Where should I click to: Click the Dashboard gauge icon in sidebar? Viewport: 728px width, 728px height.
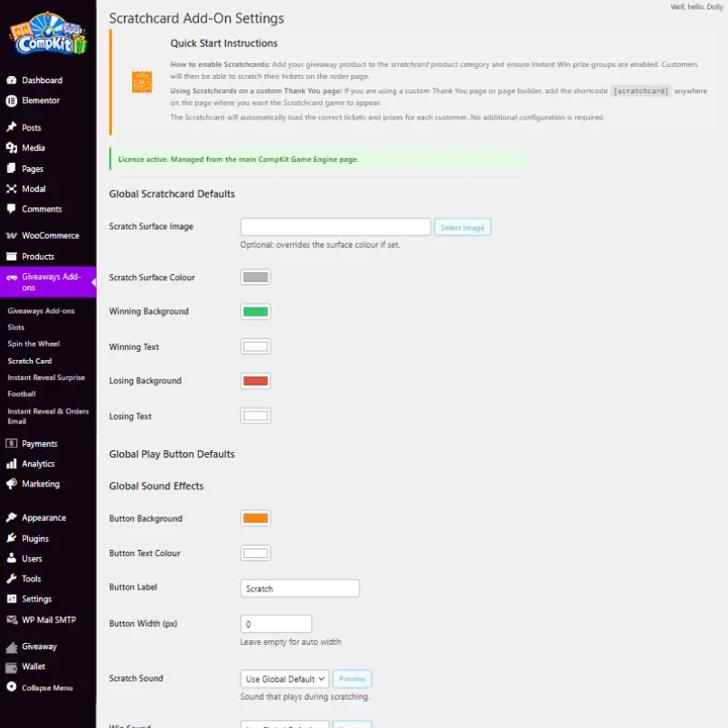tap(12, 80)
